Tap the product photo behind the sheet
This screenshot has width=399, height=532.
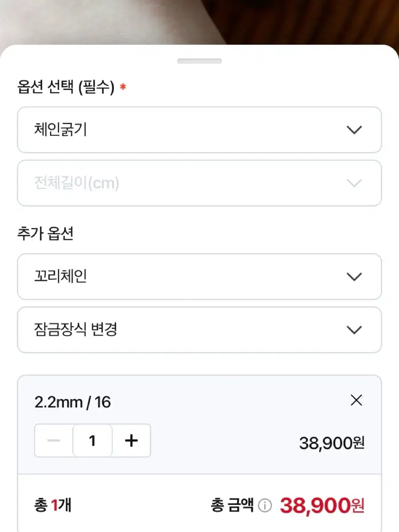click(199, 22)
